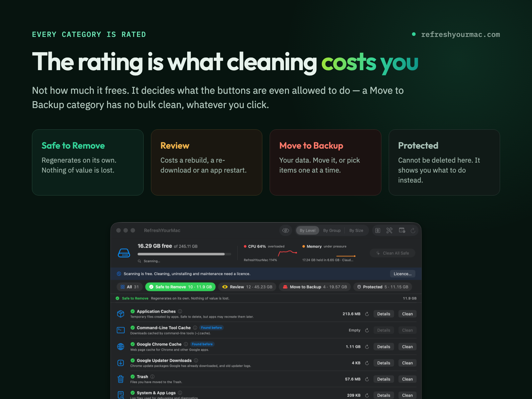Show All 31 categories
This screenshot has height=399, width=532.
[x=130, y=287]
